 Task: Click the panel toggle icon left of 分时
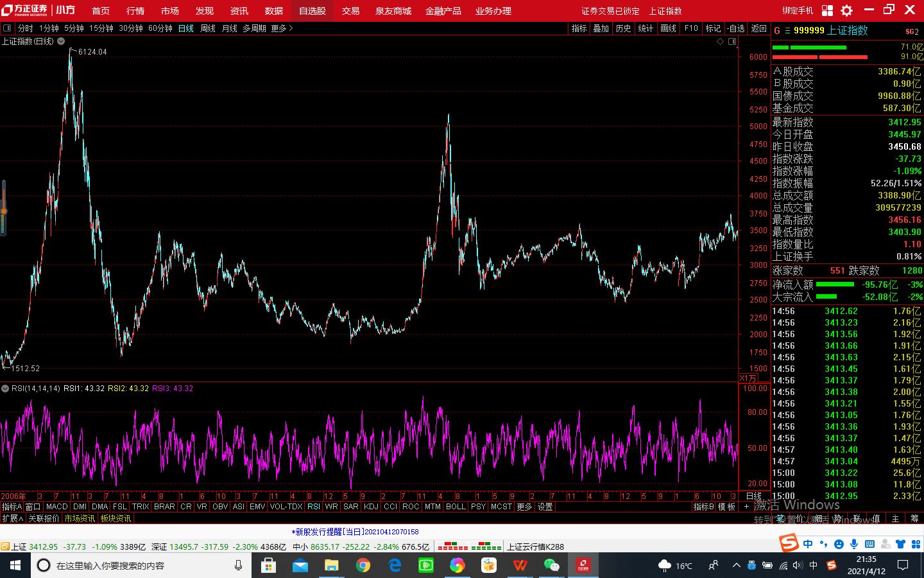point(7,28)
